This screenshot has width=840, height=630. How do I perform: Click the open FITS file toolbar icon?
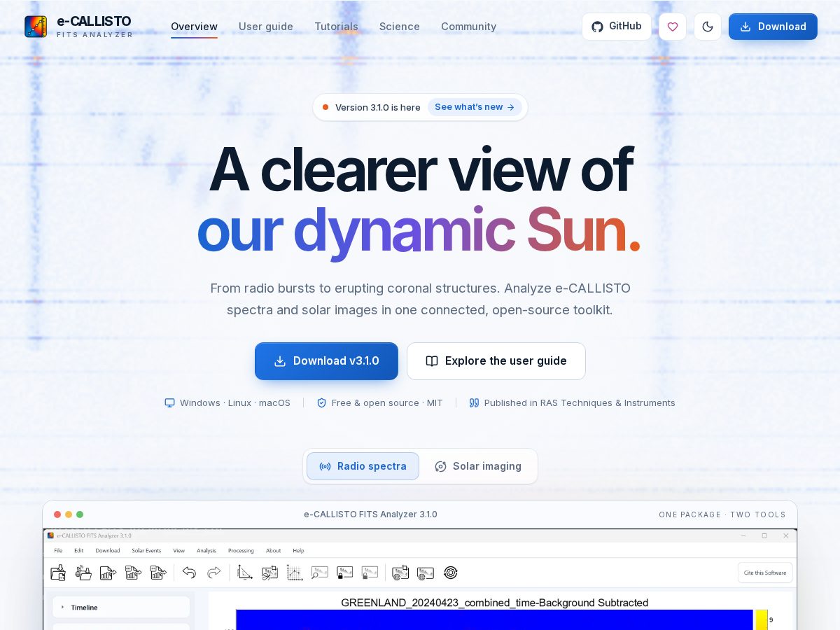click(x=58, y=573)
